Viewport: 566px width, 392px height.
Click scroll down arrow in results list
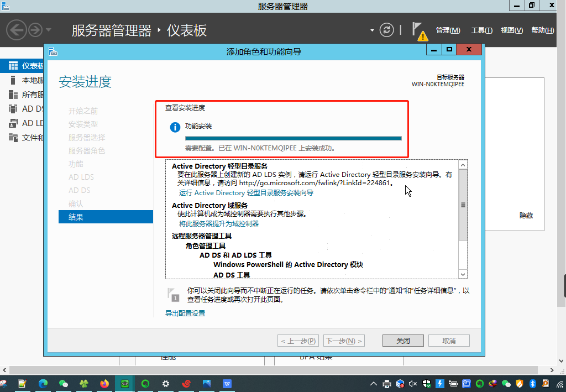tap(463, 274)
